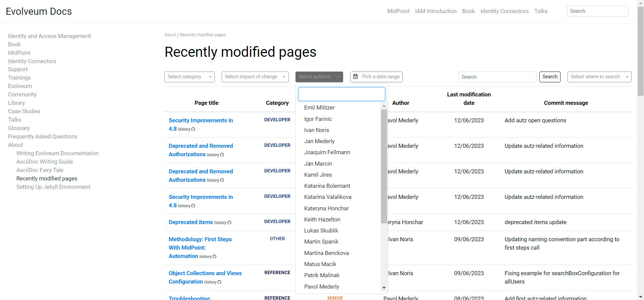This screenshot has width=644, height=300.
Task: Click the table Search input field
Action: click(497, 77)
